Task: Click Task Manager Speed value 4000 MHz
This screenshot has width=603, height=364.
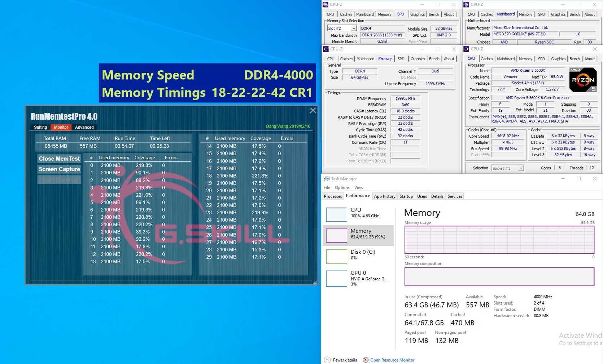Action: (x=543, y=297)
